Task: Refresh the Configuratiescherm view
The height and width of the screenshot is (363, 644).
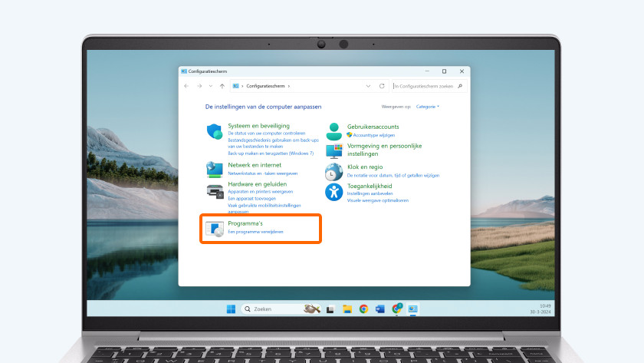Action: [x=382, y=86]
